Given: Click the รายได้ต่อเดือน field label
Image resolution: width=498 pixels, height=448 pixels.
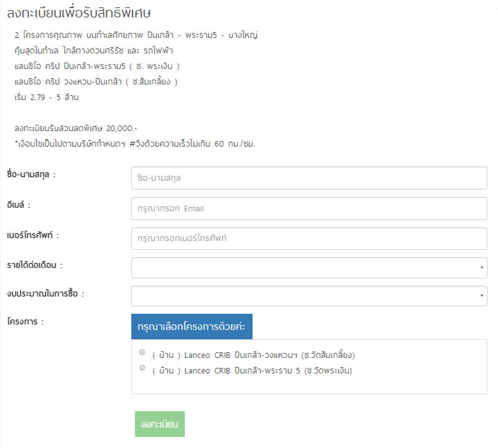Looking at the screenshot, I should pos(35,265).
